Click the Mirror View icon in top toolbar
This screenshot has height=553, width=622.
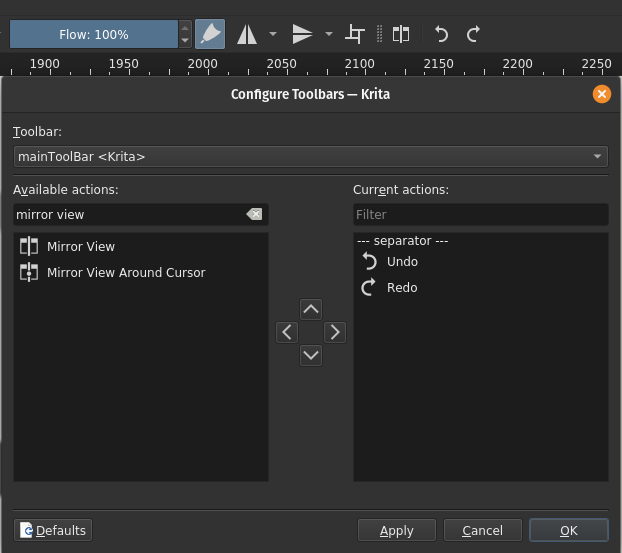(401, 34)
